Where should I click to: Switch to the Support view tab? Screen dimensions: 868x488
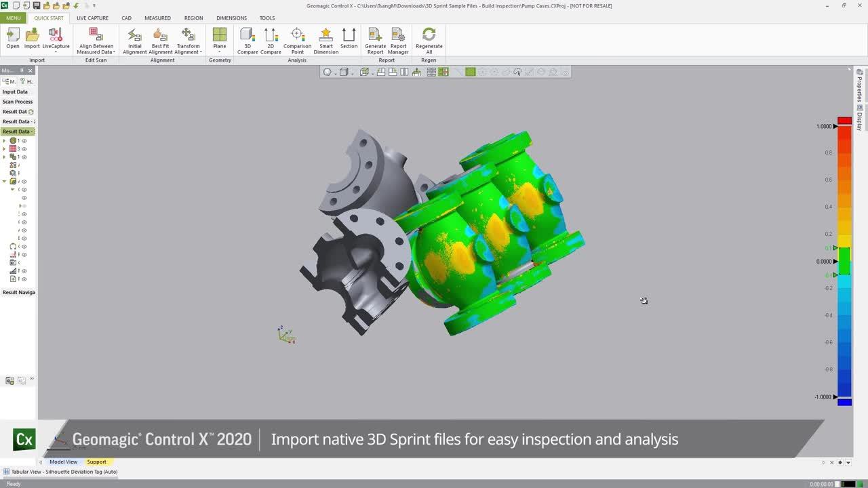[x=96, y=462]
